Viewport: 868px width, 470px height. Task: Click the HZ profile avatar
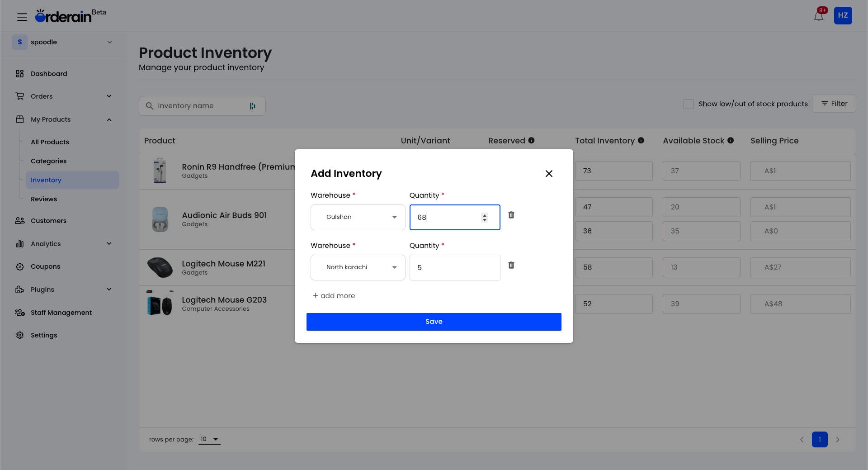[843, 15]
